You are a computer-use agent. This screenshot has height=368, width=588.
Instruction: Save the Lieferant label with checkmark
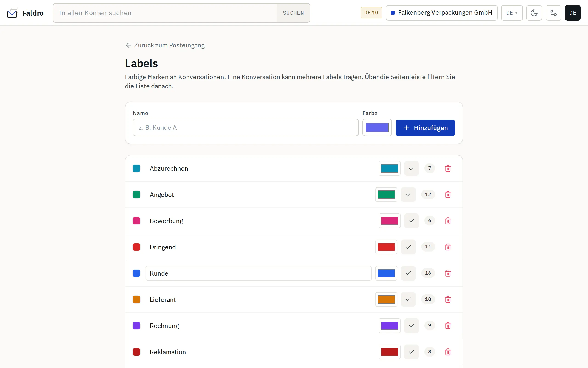(408, 299)
